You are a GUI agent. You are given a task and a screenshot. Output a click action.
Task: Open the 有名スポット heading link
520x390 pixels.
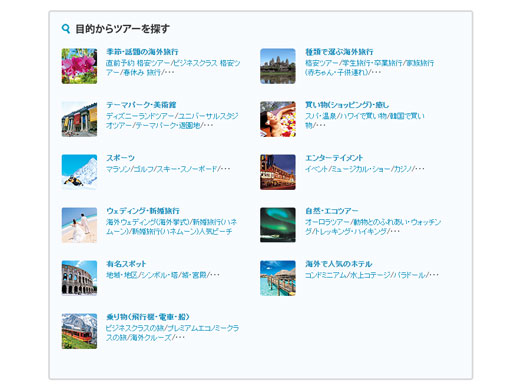(x=126, y=264)
